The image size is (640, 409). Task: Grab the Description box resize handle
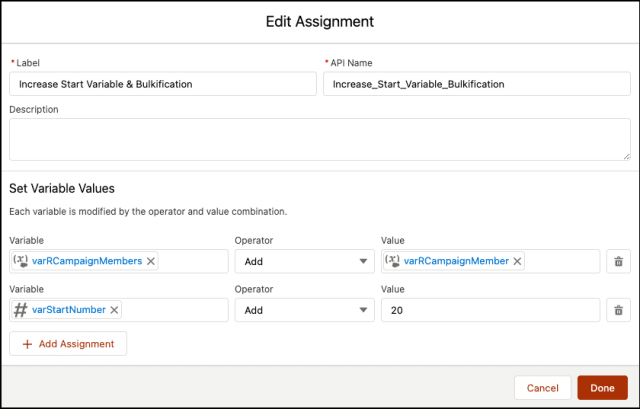click(626, 156)
